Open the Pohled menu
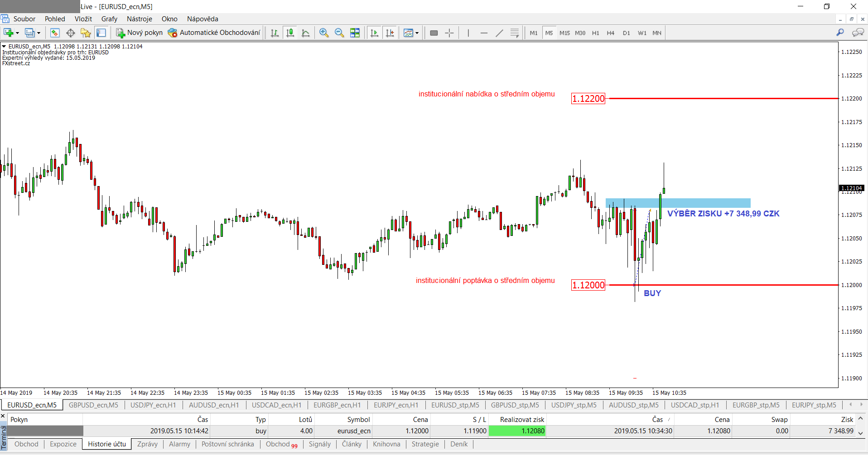 click(x=55, y=19)
